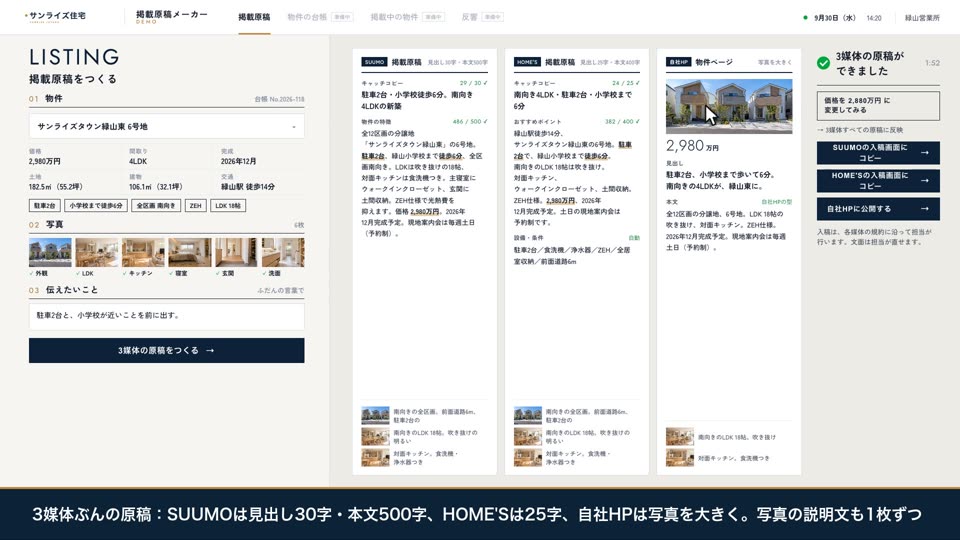The image size is (960, 540).
Task: Toggle the LDK 18帖 tag
Action: pos(228,206)
